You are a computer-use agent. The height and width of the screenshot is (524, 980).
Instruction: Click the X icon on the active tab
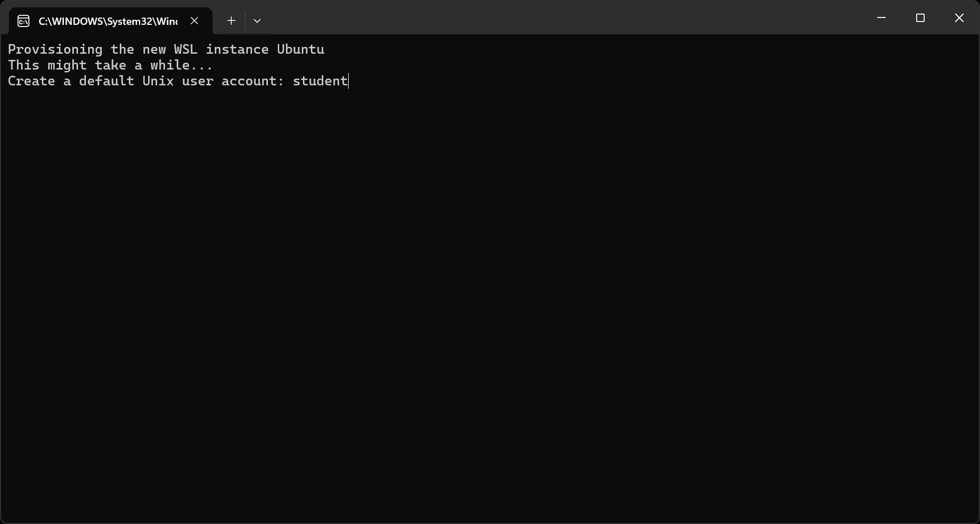point(194,20)
